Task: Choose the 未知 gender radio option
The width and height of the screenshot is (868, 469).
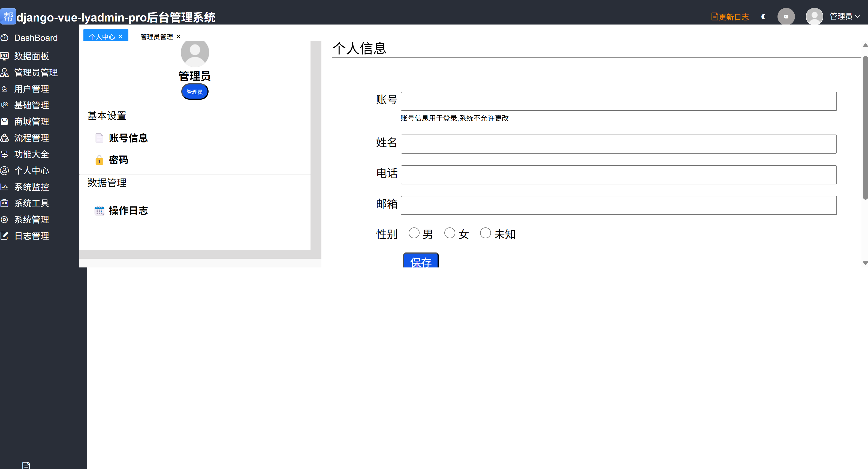Action: click(x=485, y=233)
